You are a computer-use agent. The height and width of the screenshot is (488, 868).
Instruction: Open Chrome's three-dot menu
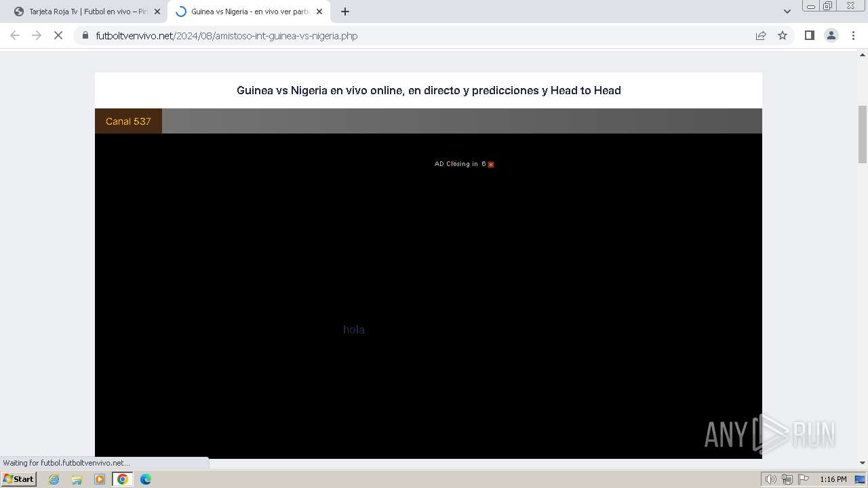pyautogui.click(x=853, y=35)
